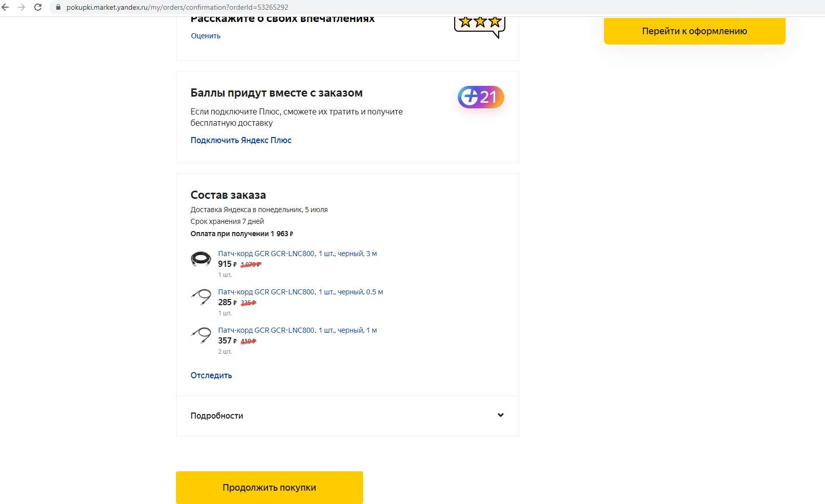Click the Подробности row label
The width and height of the screenshot is (825, 504).
pyautogui.click(x=217, y=416)
